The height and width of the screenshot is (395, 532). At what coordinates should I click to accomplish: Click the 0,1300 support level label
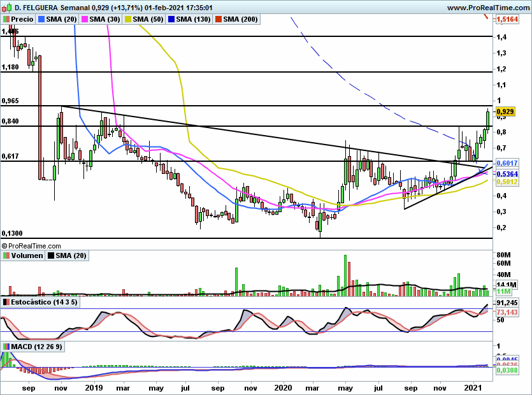click(12, 233)
